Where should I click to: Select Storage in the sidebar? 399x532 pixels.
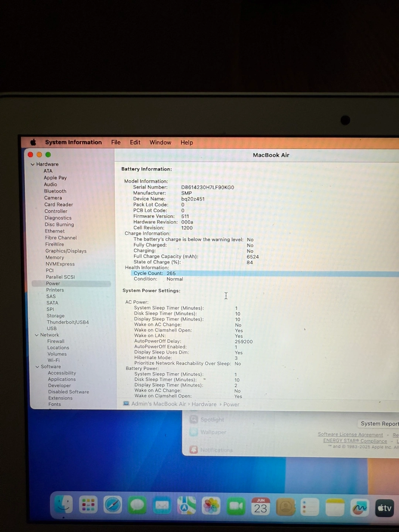tap(56, 316)
